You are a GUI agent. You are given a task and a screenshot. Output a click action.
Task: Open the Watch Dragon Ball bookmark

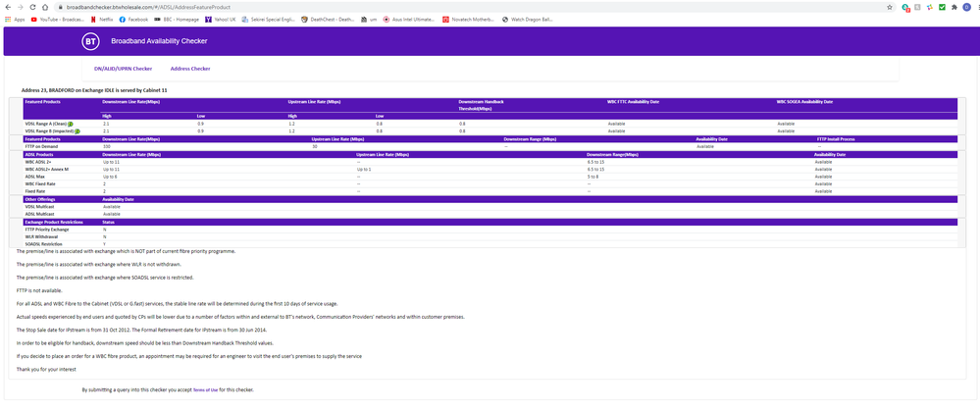pos(528,20)
